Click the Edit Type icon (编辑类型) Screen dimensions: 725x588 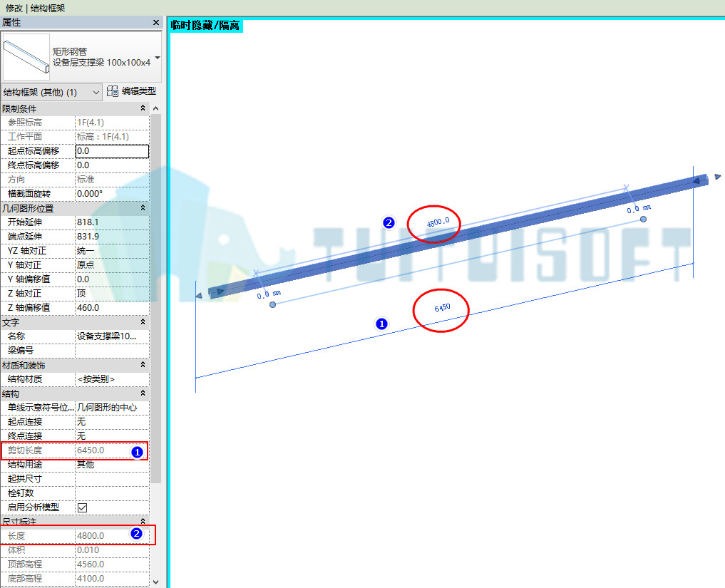[x=113, y=91]
